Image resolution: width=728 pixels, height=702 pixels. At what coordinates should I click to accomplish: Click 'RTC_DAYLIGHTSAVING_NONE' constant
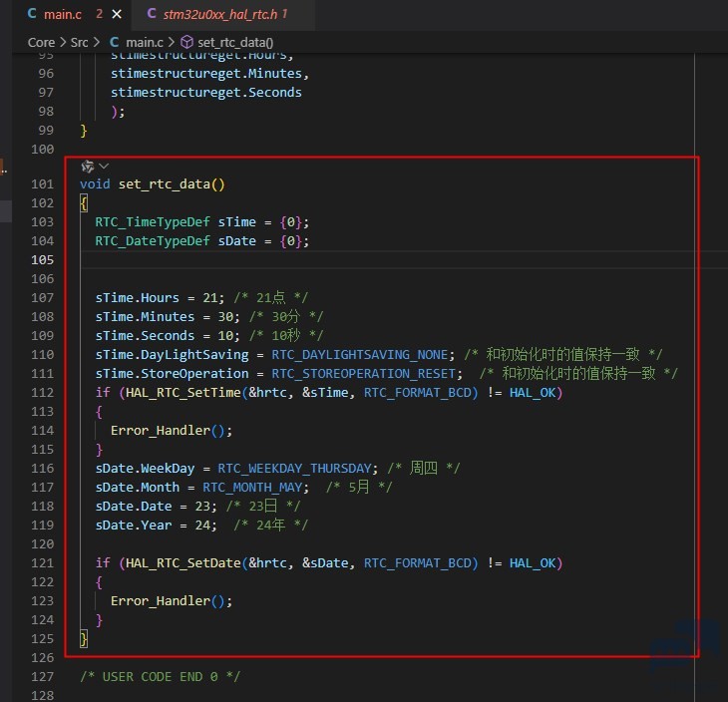(360, 355)
